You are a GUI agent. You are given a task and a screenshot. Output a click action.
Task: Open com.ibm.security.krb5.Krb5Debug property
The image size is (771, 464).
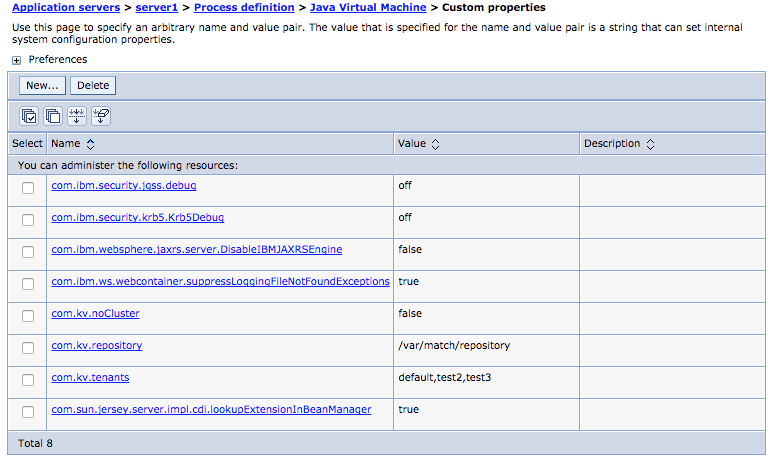click(x=138, y=217)
